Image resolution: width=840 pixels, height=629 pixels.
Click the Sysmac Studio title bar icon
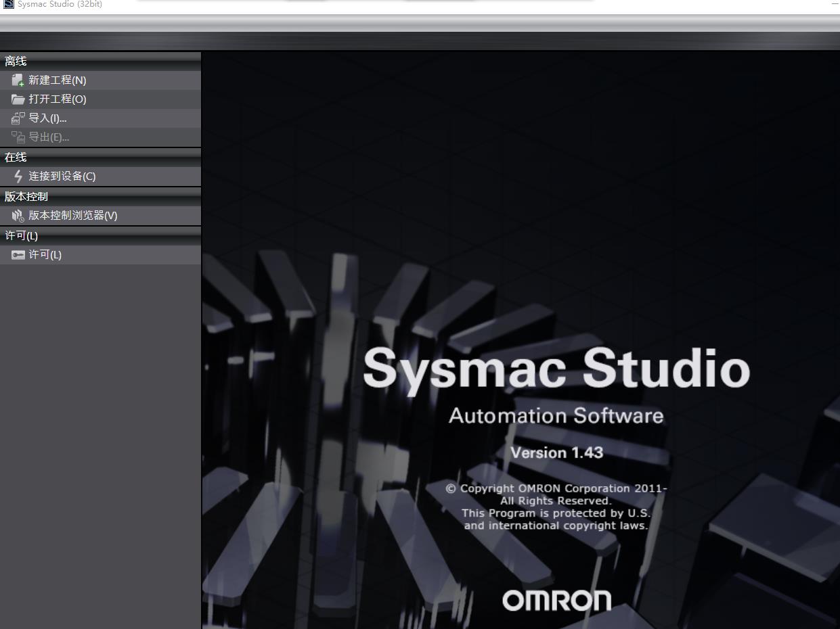(8, 4)
